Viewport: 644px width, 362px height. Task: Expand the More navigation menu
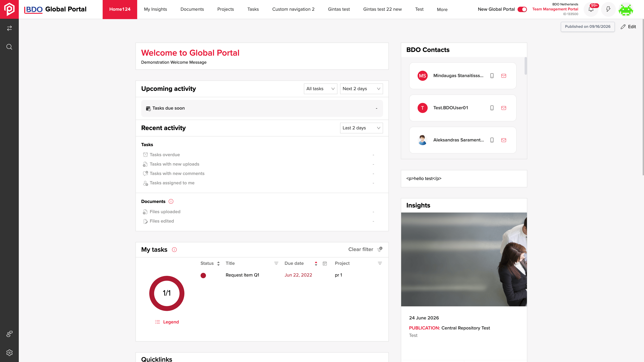(442, 10)
